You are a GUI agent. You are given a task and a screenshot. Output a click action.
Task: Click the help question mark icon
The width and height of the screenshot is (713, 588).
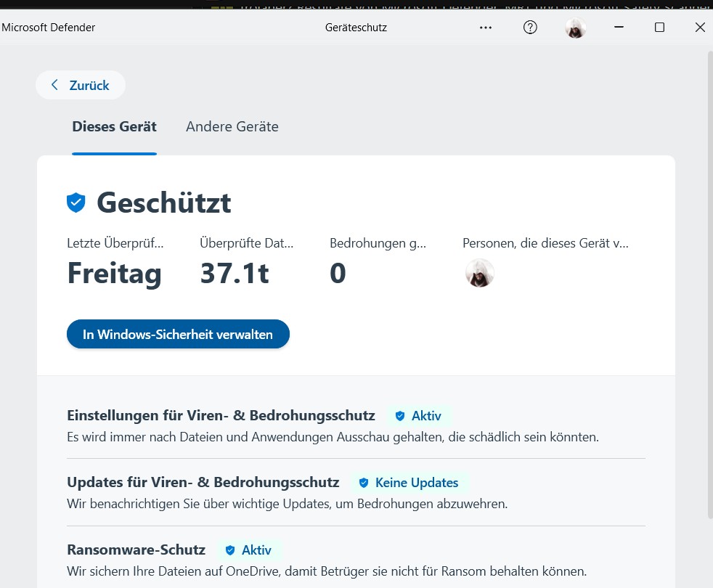coord(530,28)
